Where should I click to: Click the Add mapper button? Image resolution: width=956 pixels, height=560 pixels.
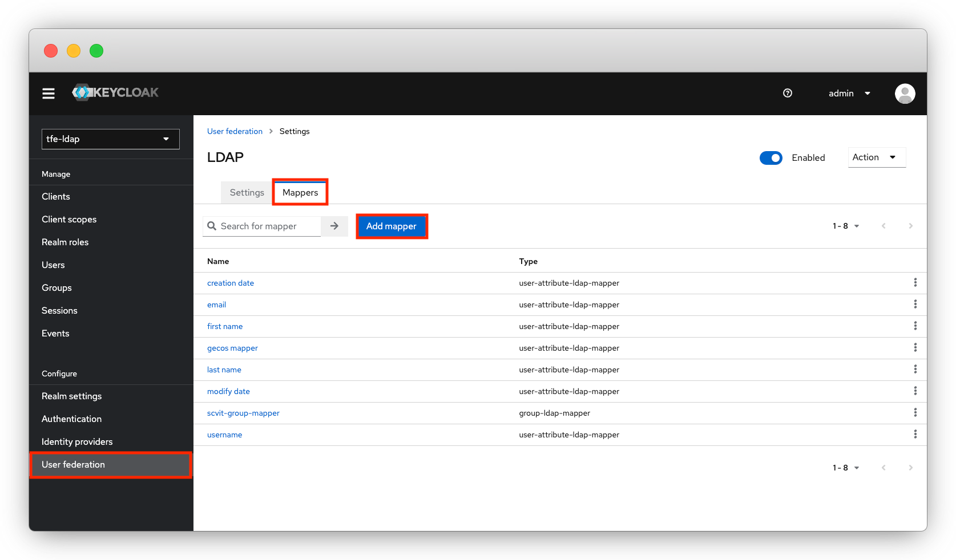[x=392, y=226]
